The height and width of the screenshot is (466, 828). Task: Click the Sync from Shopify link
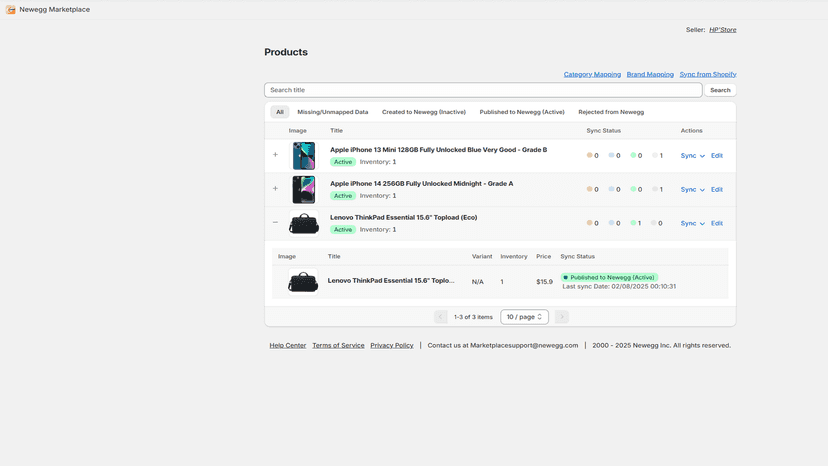[708, 74]
